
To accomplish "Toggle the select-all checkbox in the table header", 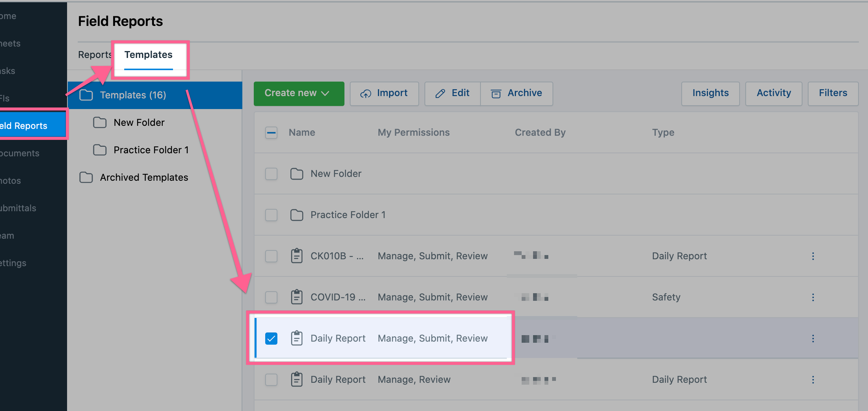I will pyautogui.click(x=271, y=133).
